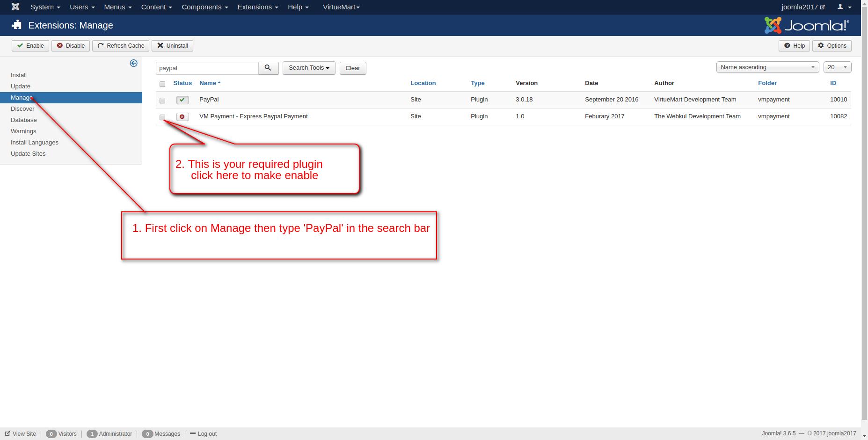Select the VM Payment Express Paypal checkbox
The width and height of the screenshot is (868, 440).
162,117
